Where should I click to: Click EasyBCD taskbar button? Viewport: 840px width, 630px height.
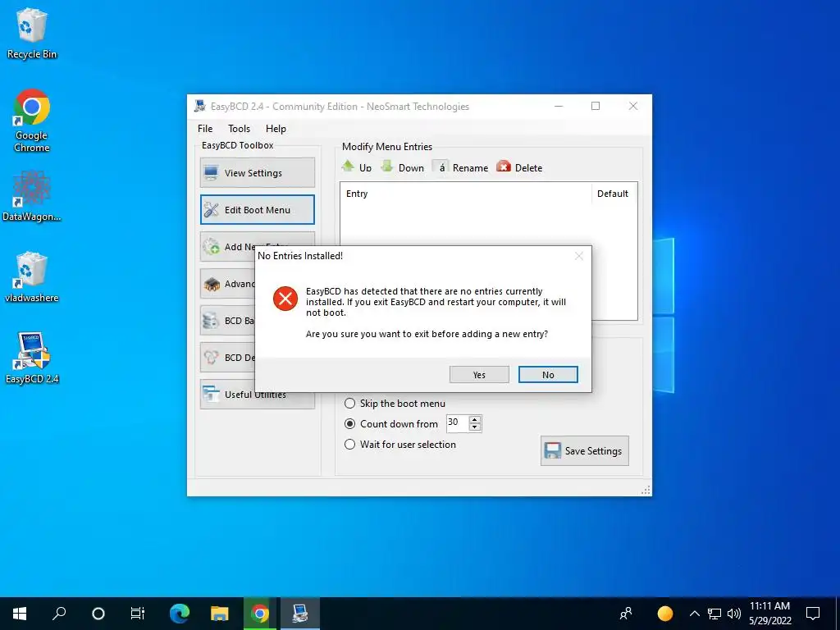[x=299, y=614]
